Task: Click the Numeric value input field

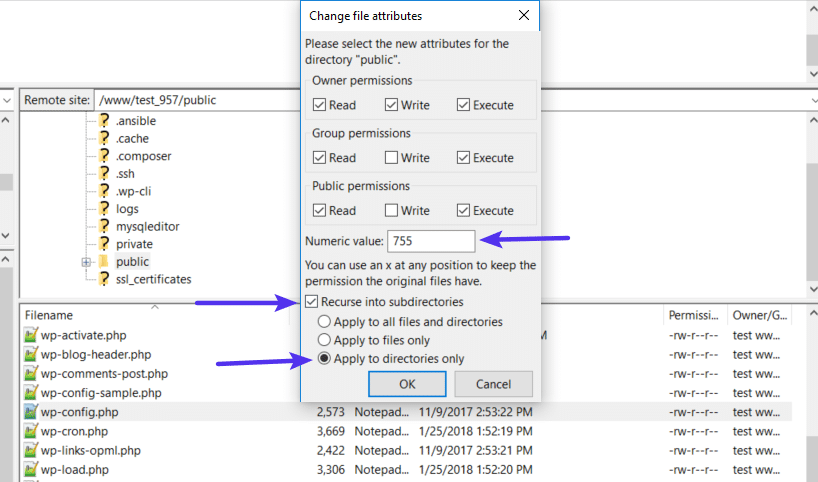Action: click(431, 241)
